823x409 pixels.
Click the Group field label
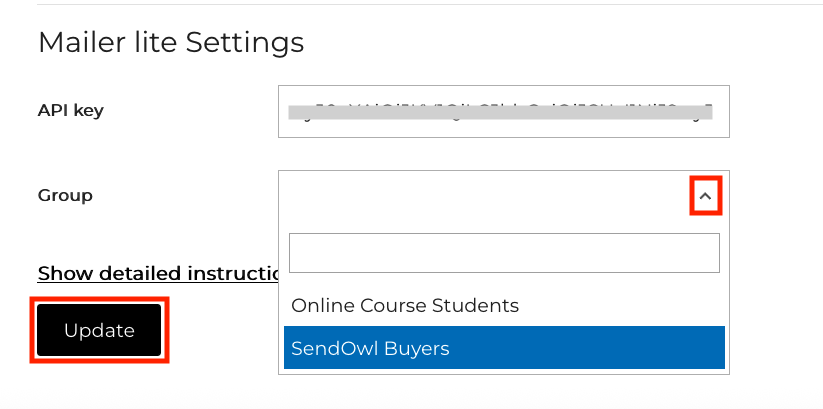pos(65,195)
